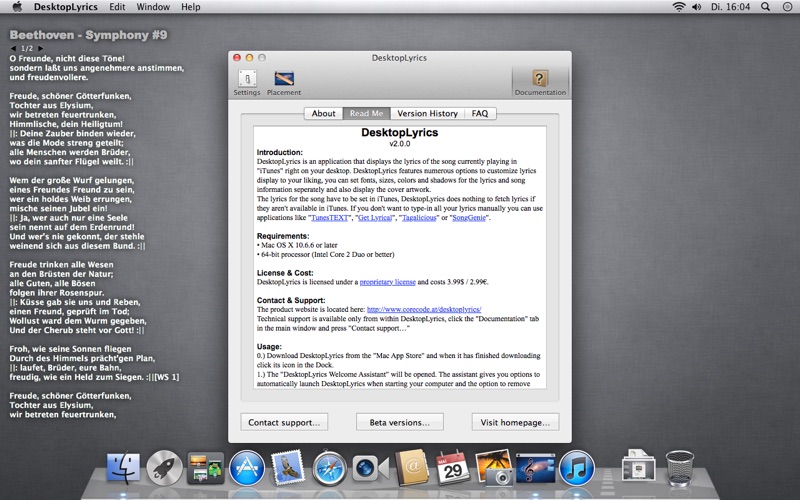Open the documents stack in Dock

pos(638,465)
